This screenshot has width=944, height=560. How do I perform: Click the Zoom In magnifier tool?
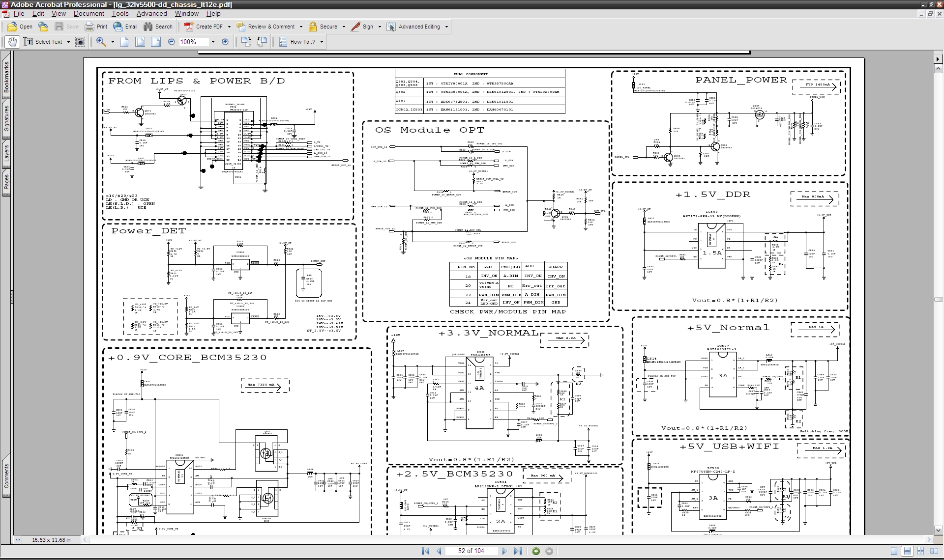coord(101,42)
